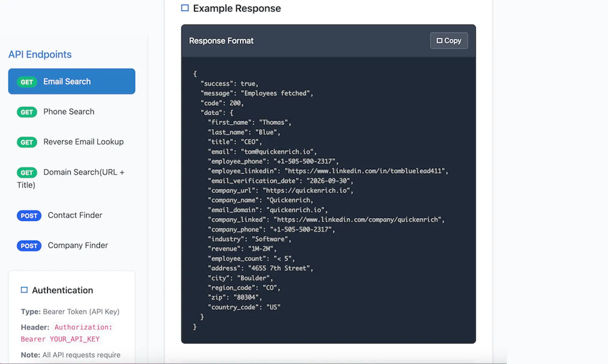608x364 pixels.
Task: Click the "employee_phone" line
Action: pyautogui.click(x=273, y=161)
